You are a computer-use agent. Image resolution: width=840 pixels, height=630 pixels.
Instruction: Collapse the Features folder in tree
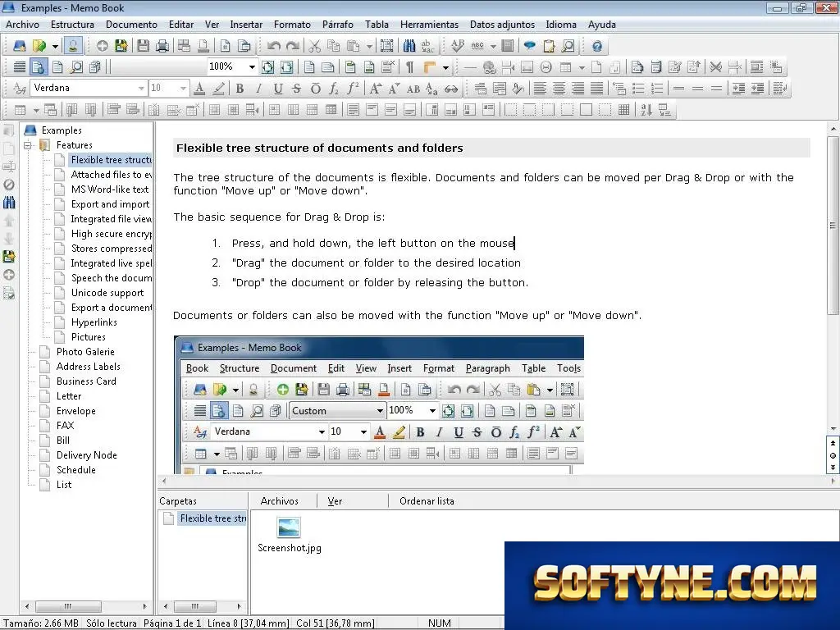[28, 145]
